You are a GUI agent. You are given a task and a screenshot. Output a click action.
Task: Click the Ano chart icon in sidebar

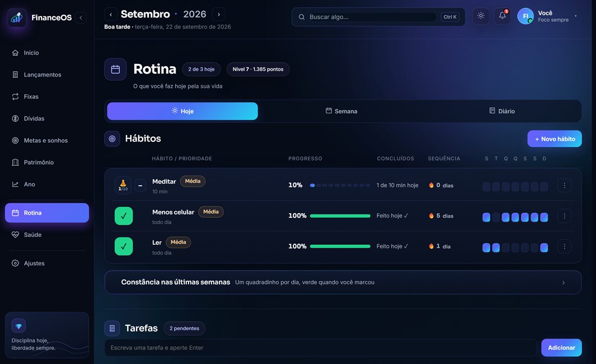[x=15, y=184]
